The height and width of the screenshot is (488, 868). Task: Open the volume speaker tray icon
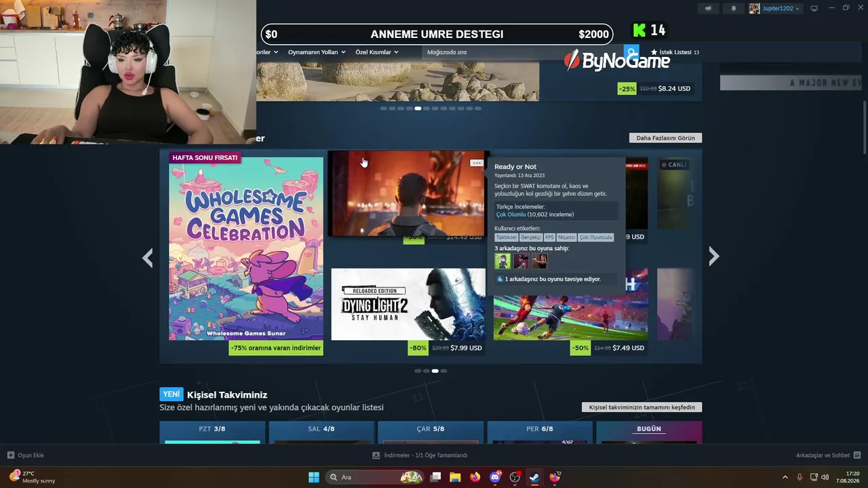coord(825,477)
